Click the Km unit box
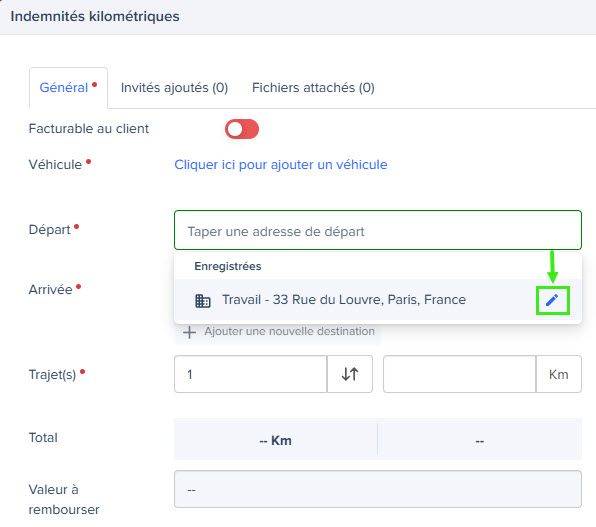Image resolution: width=596 pixels, height=527 pixels. [559, 374]
